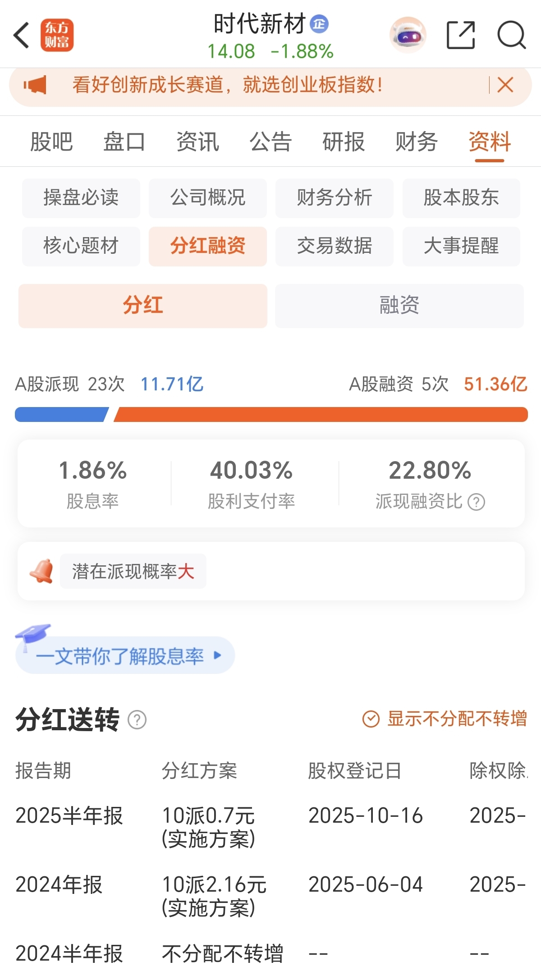Tap the share icon
541x980 pixels.
[x=461, y=35]
